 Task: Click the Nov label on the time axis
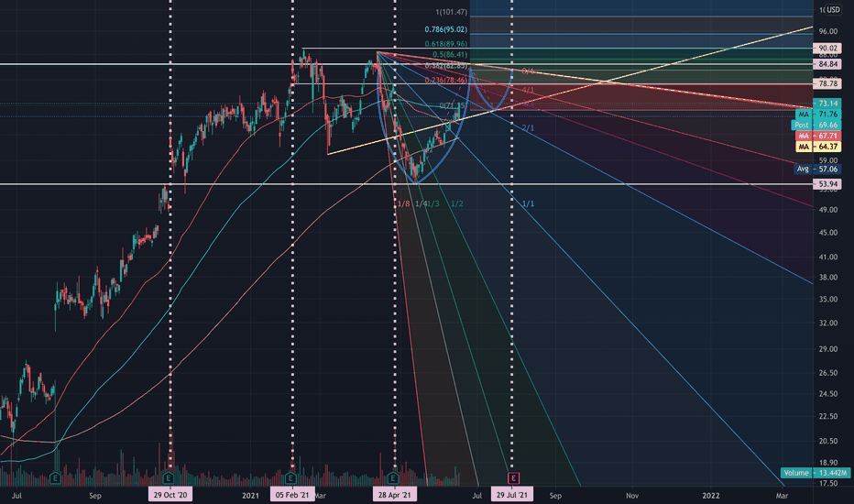coord(631,495)
